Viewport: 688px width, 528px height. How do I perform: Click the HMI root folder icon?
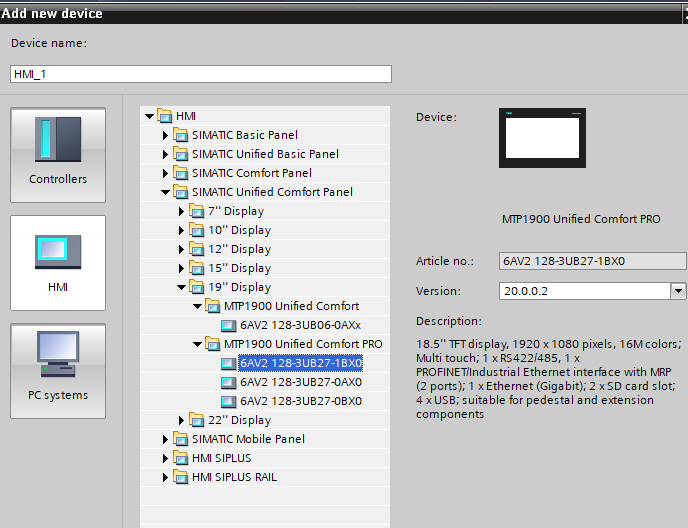click(165, 116)
